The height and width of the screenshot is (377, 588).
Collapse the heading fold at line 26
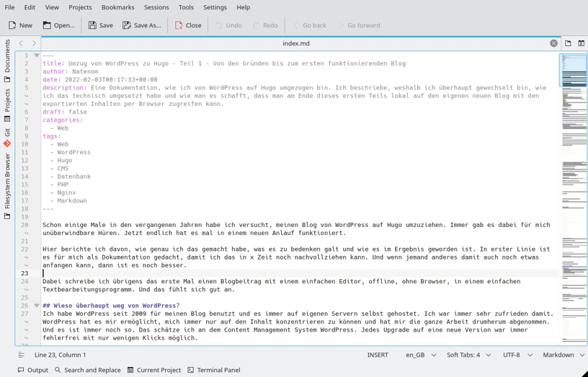tap(36, 306)
